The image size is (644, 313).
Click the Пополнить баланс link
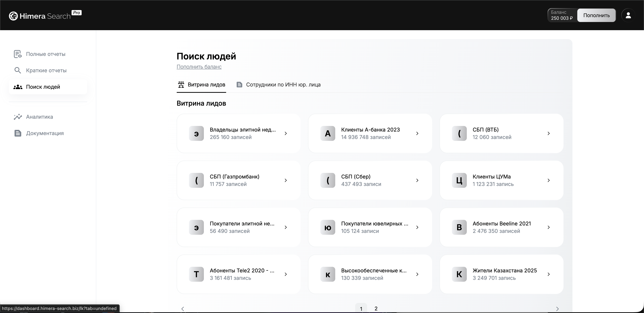pos(199,67)
